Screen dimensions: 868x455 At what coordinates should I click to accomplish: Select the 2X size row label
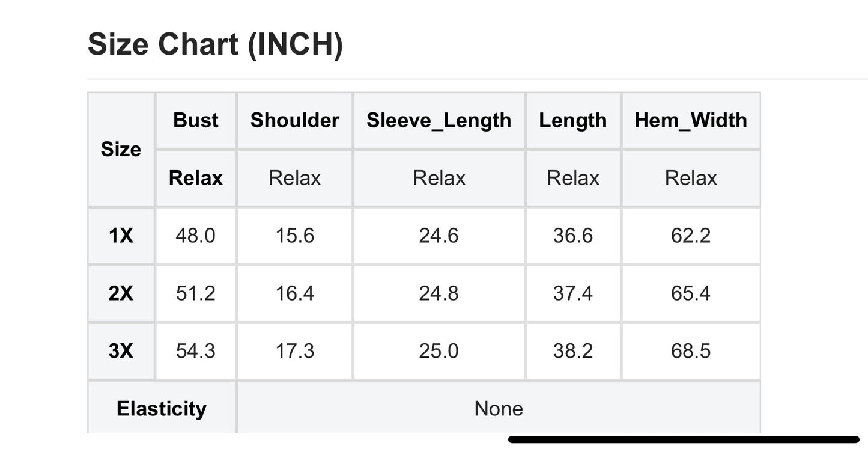click(x=121, y=293)
